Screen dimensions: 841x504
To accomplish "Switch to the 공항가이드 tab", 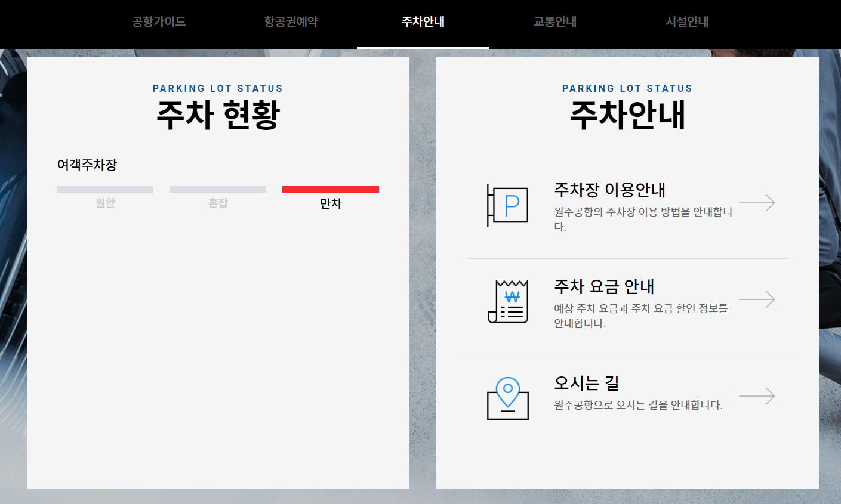I will [158, 21].
